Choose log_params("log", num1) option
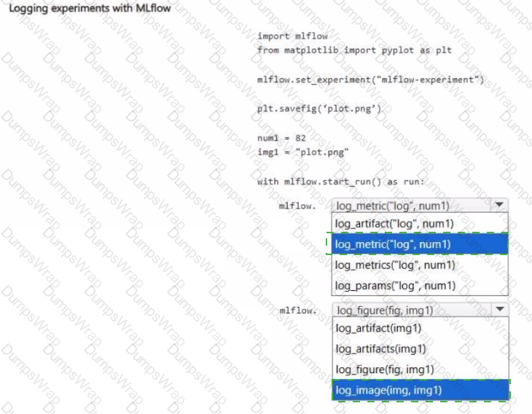532x414 pixels. pyautogui.click(x=420, y=286)
